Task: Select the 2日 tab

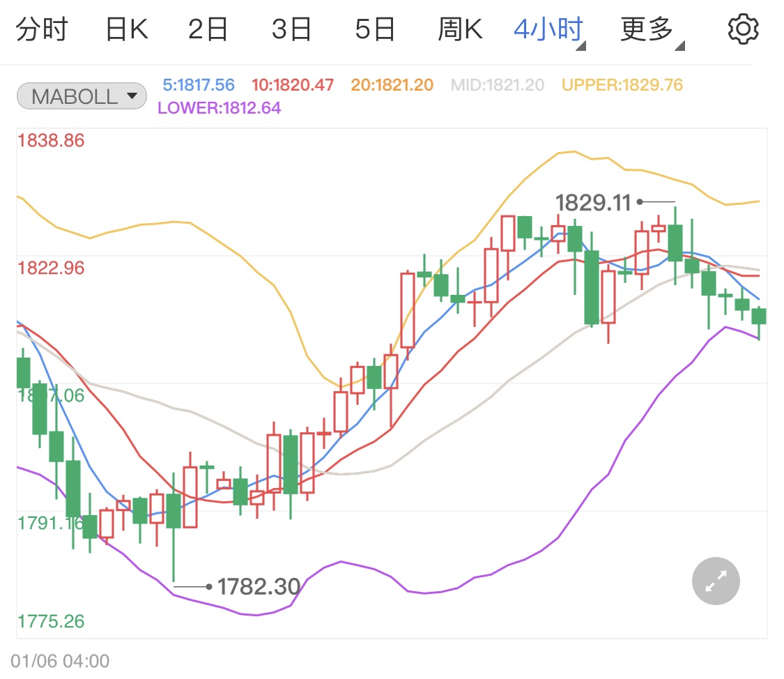Action: pyautogui.click(x=208, y=29)
